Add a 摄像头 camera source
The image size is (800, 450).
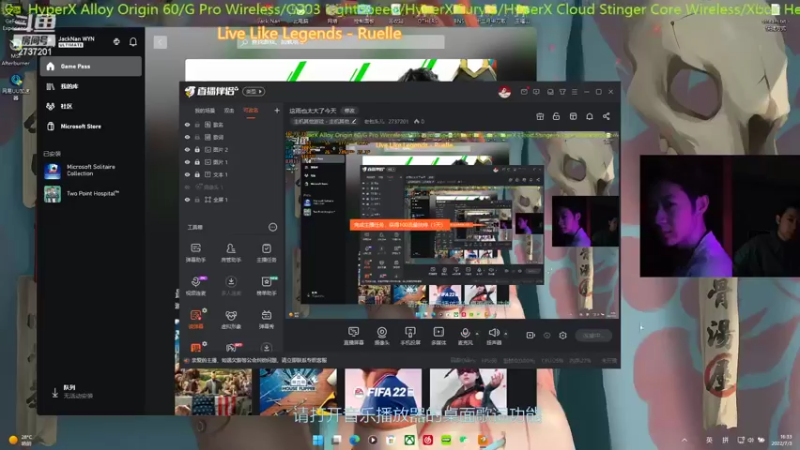coord(382,336)
